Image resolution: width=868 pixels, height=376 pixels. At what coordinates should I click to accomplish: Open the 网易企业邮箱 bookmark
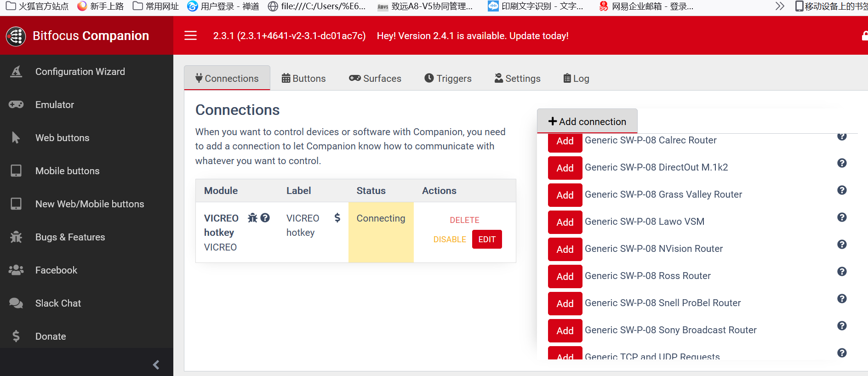(x=646, y=6)
